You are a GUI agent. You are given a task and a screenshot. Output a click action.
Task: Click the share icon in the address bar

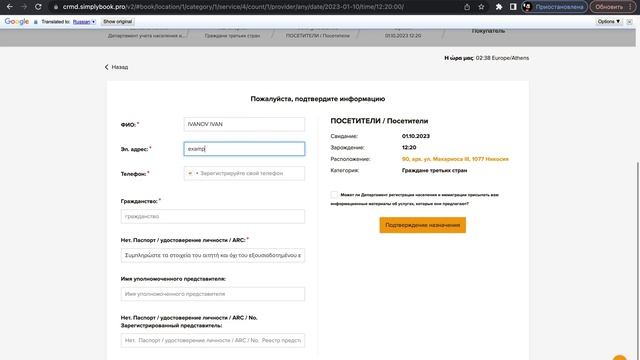pyautogui.click(x=467, y=7)
